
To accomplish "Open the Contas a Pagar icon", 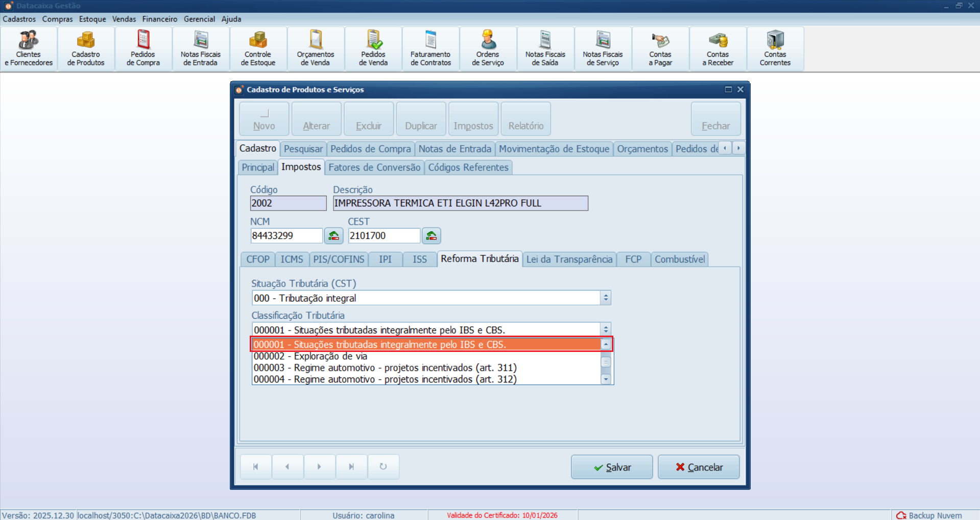I will tap(660, 49).
